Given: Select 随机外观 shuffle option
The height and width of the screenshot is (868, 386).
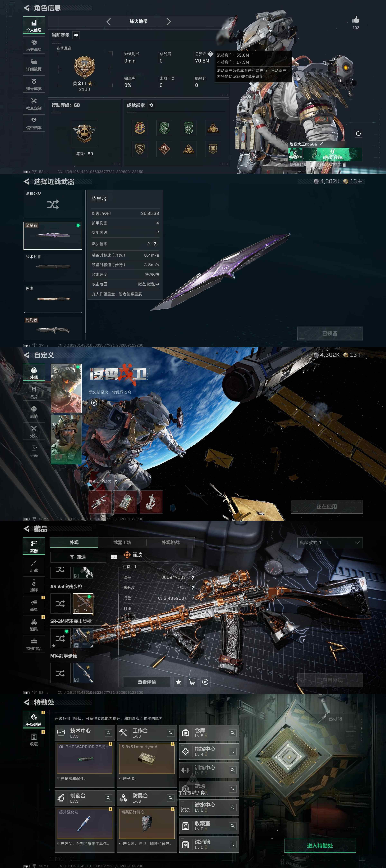Looking at the screenshot, I should [53, 204].
